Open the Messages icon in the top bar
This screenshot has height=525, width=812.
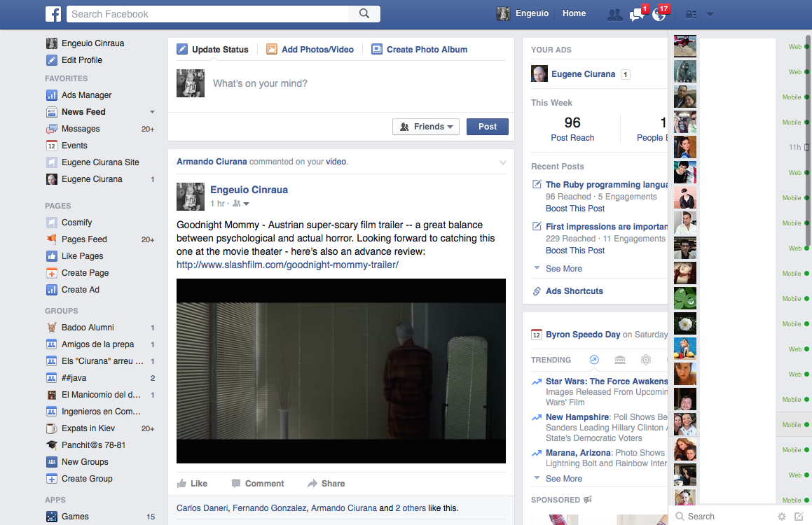coord(636,15)
